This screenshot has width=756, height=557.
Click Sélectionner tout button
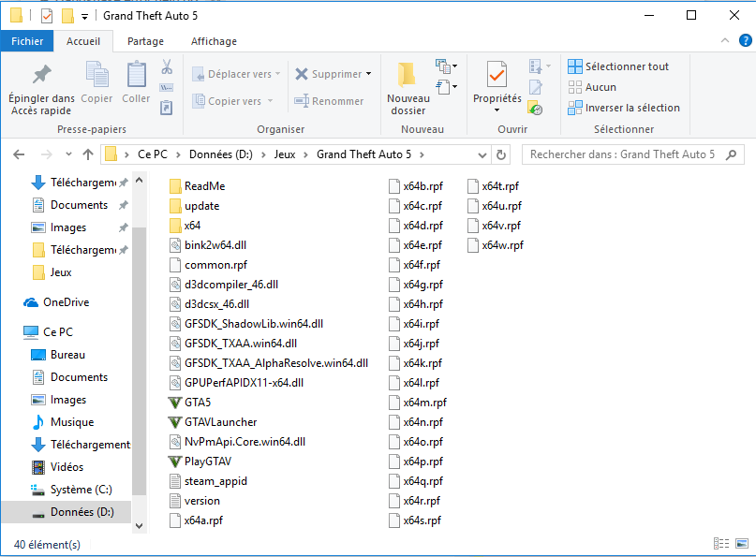click(x=618, y=66)
